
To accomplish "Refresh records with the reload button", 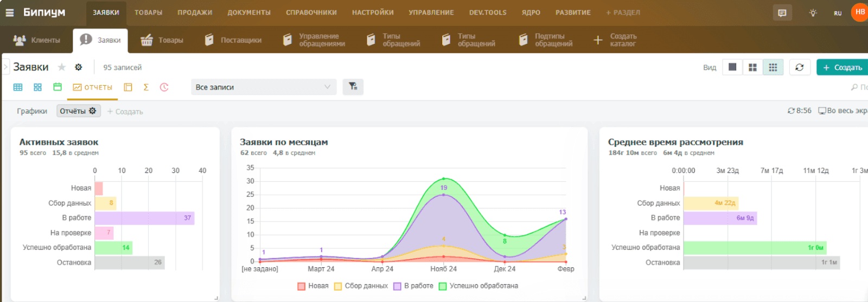I will [800, 67].
